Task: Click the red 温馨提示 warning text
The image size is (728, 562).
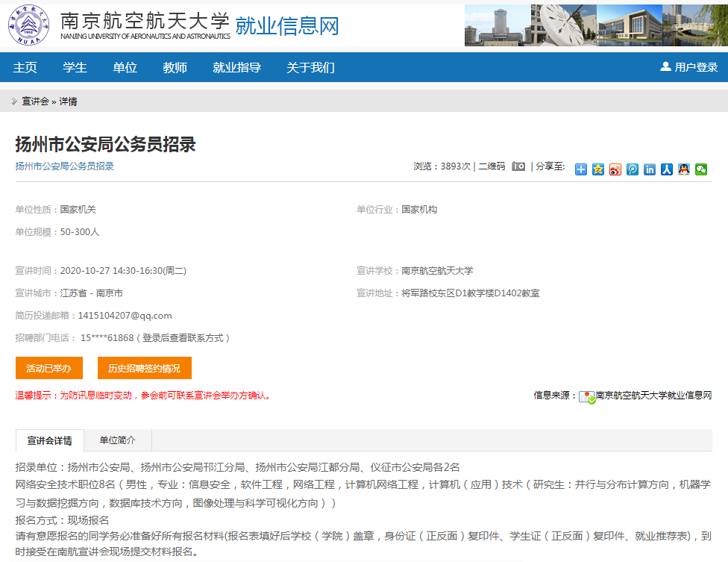Action: point(143,396)
